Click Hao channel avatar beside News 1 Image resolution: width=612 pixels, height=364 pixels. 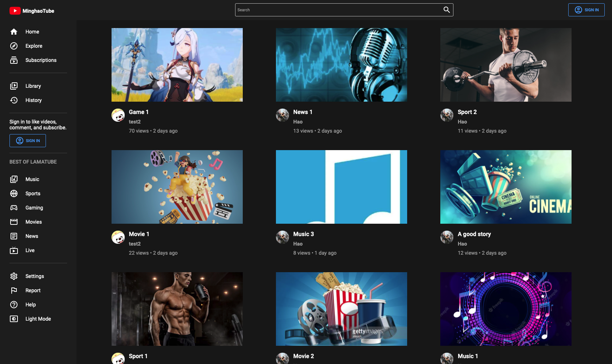[x=282, y=115]
